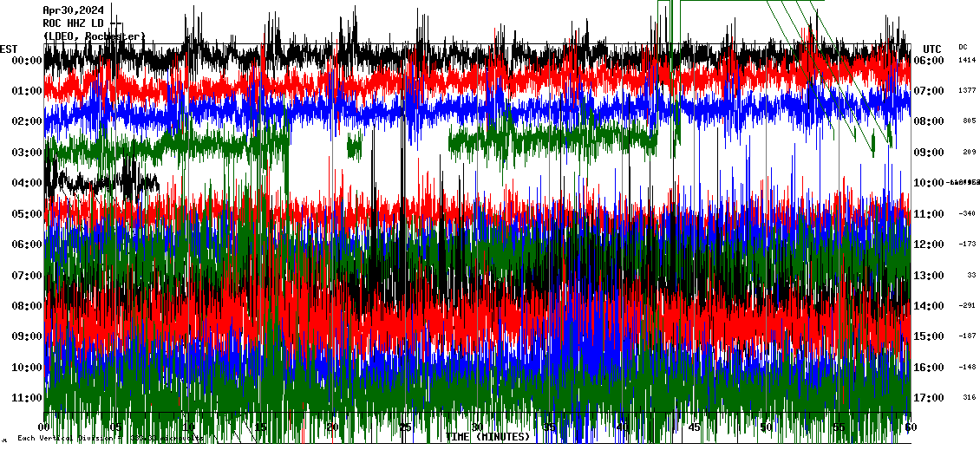Click the UTC time zone header
Image resolution: width=980 pixels, height=450 pixels.
(931, 49)
